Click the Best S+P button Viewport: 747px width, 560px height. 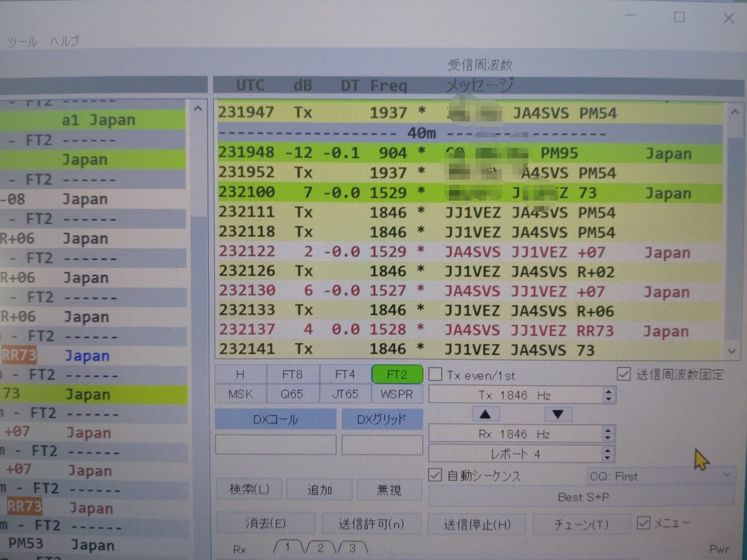[582, 497]
